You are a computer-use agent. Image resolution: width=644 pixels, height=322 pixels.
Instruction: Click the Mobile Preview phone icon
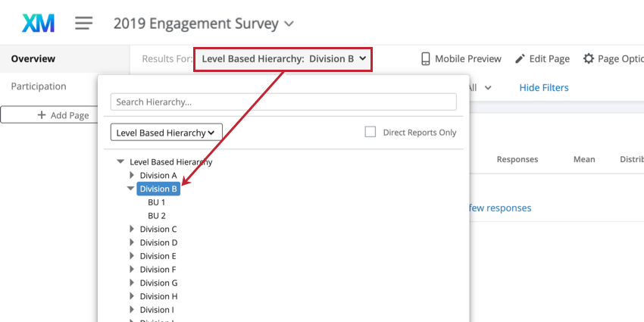426,58
